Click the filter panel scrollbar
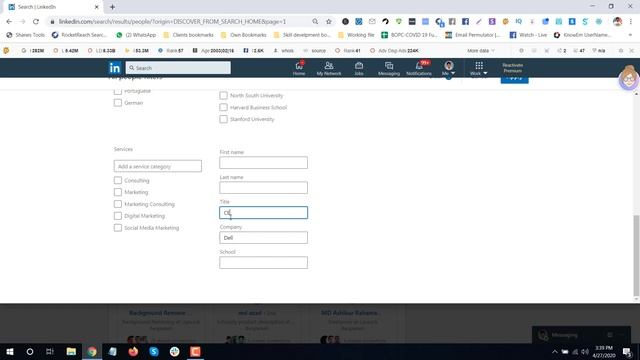 click(636, 256)
